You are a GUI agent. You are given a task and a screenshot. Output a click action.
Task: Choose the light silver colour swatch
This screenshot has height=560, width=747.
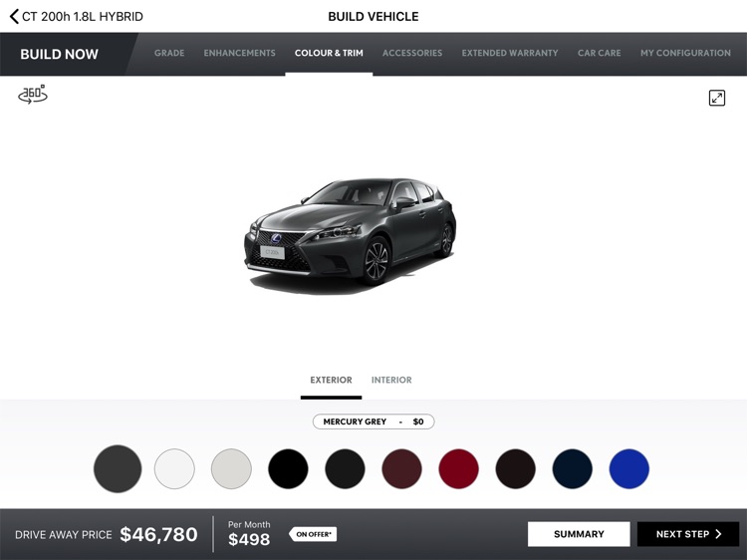[x=231, y=469]
